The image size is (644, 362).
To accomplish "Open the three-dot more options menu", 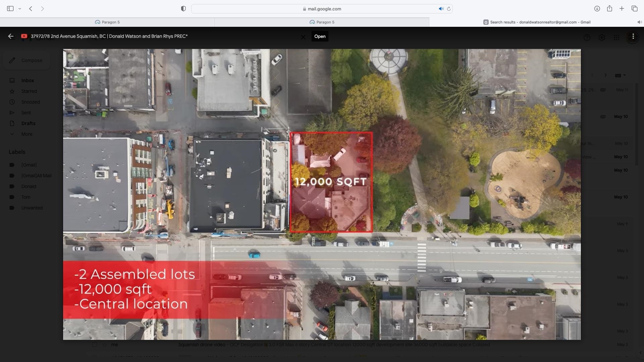I will [x=633, y=36].
